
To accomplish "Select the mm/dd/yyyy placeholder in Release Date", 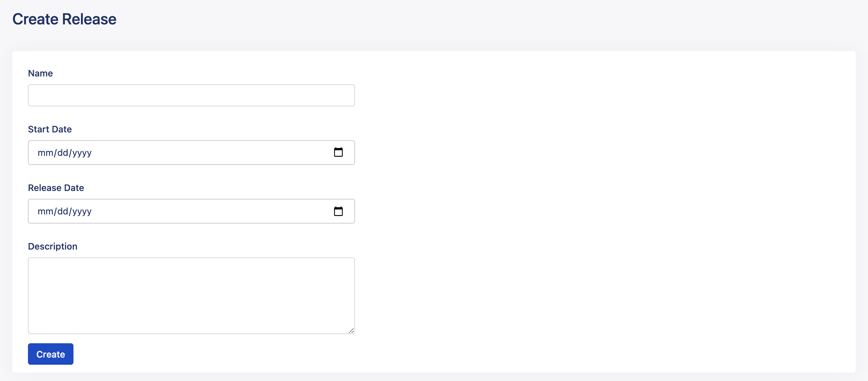I will (64, 211).
